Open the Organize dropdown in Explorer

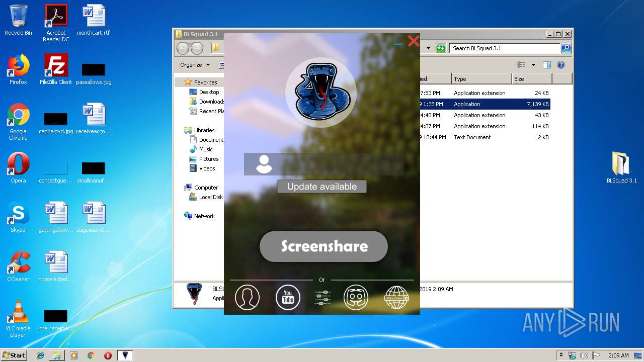[195, 65]
